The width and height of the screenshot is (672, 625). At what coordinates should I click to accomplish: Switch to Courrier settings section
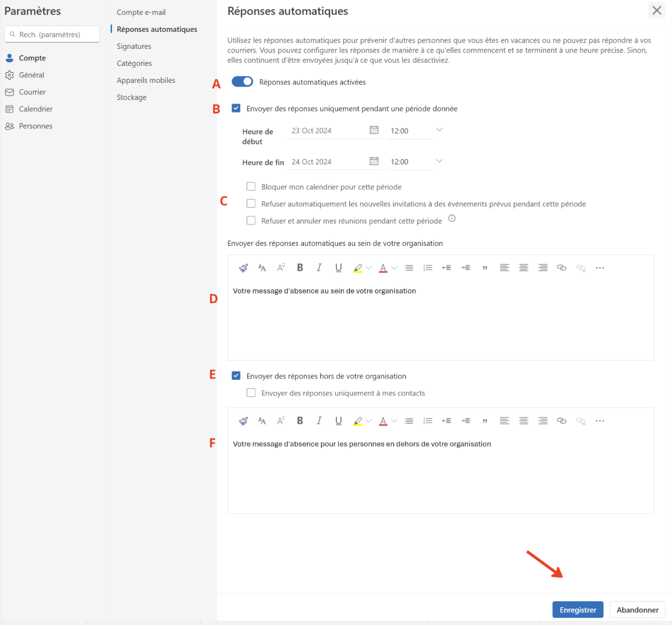(32, 92)
